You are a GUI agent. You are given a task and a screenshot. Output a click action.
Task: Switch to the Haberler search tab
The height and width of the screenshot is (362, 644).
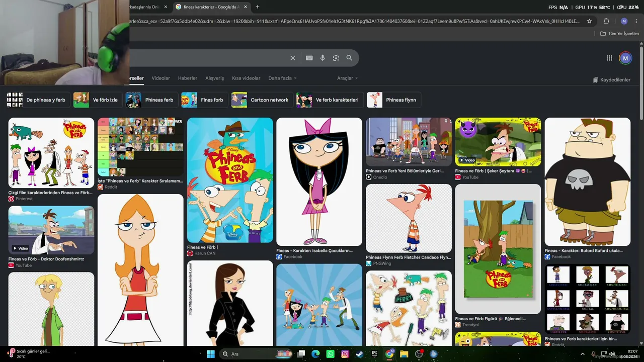click(188, 78)
